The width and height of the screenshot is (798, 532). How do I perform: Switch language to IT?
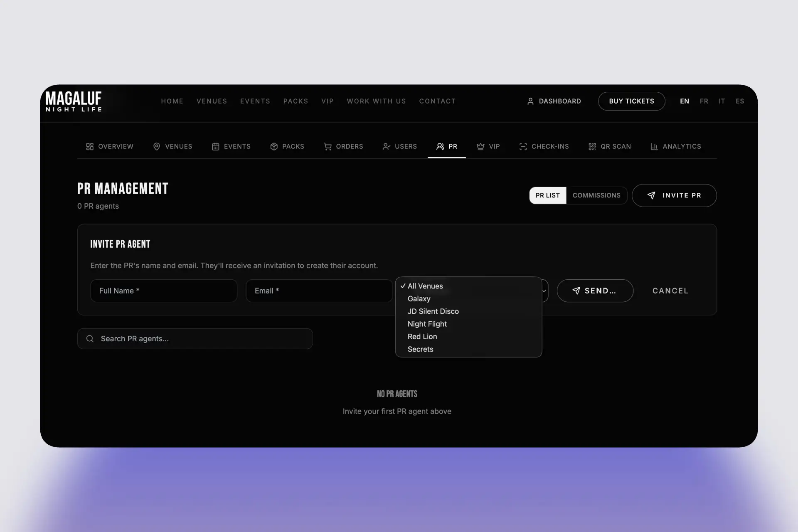tap(722, 101)
